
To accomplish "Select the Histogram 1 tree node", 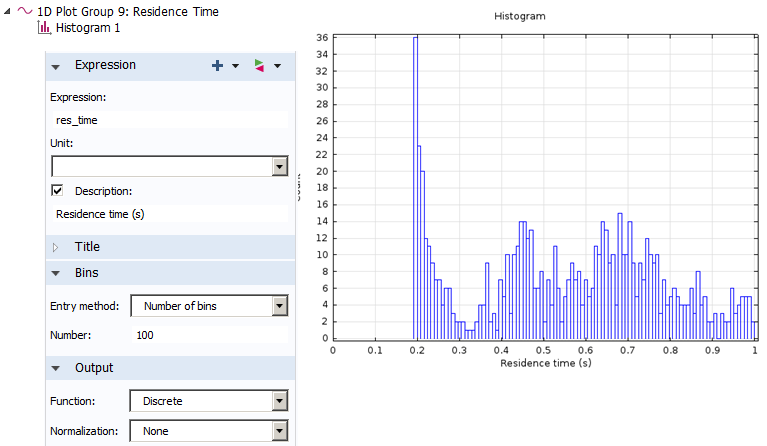I will tap(80, 28).
